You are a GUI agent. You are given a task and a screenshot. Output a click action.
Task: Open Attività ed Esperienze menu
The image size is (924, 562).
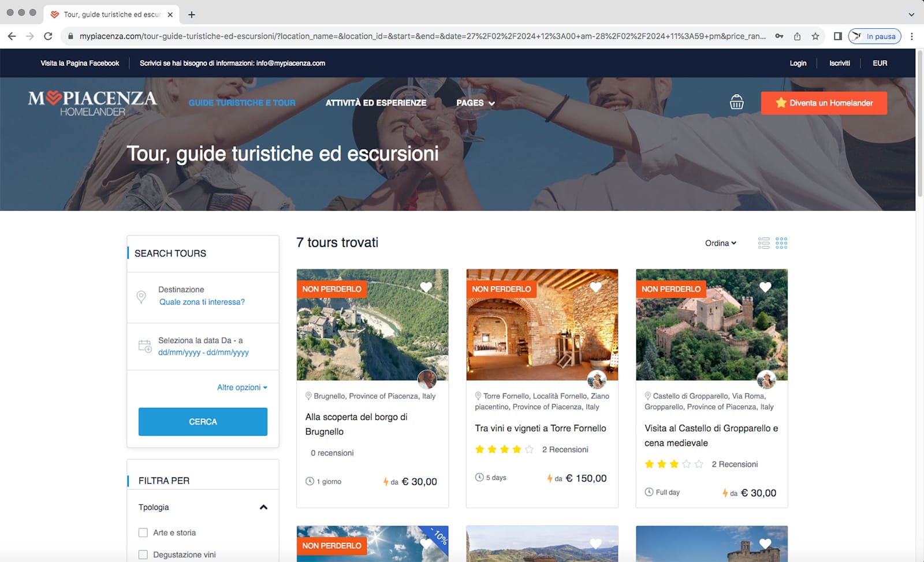click(x=376, y=103)
